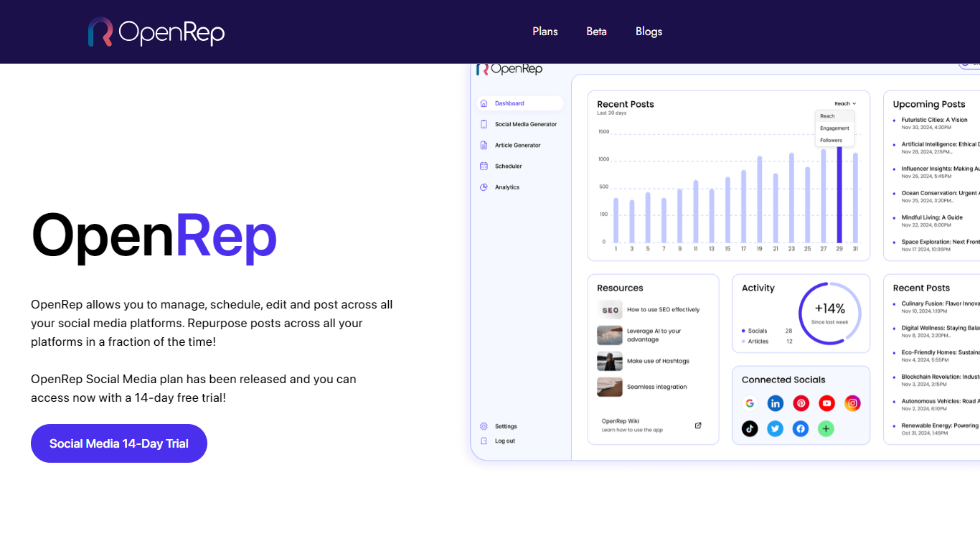Open the Settings label in the sidebar
Viewport: 980px width, 551px height.
pos(506,426)
